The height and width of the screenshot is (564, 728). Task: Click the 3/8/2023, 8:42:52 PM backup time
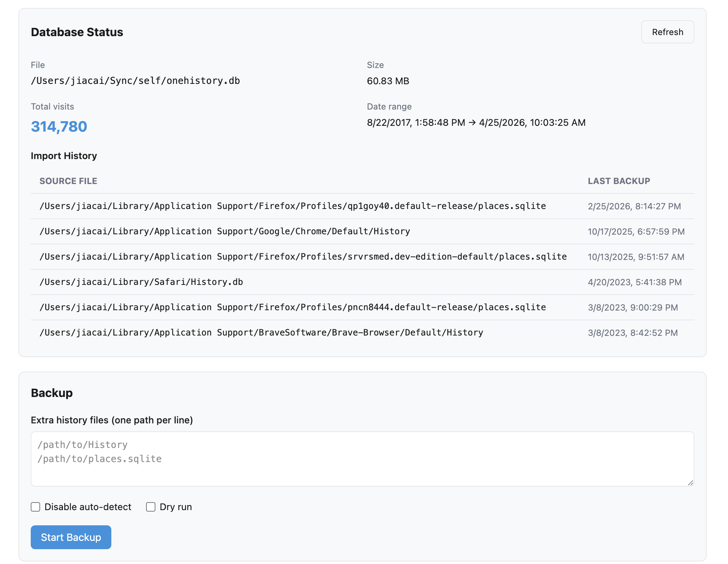[x=633, y=333]
